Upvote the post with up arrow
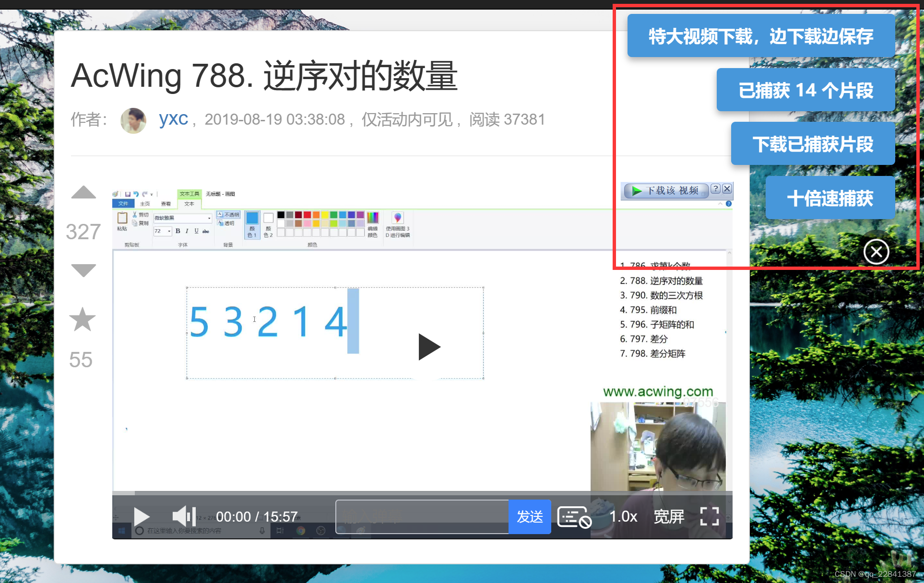This screenshot has height=583, width=924. coord(83,193)
